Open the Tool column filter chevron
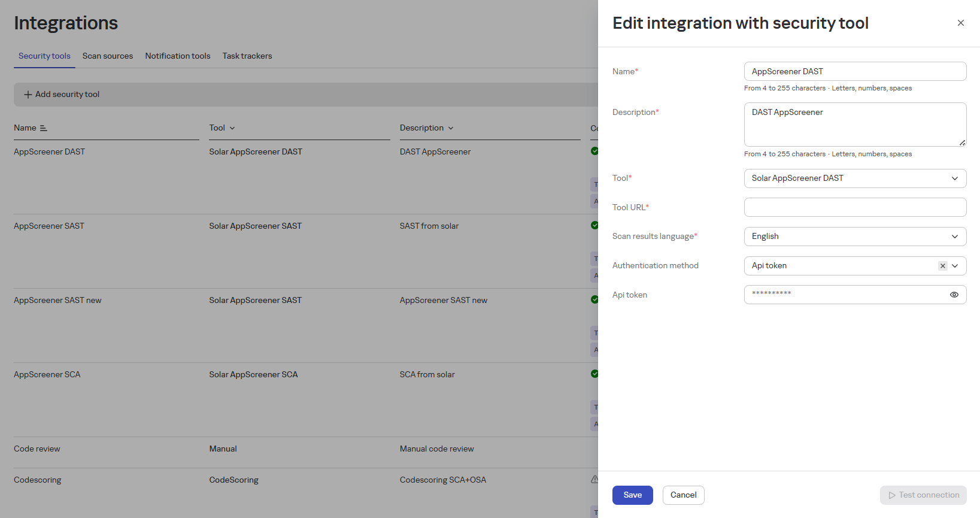Image resolution: width=980 pixels, height=518 pixels. [x=232, y=128]
